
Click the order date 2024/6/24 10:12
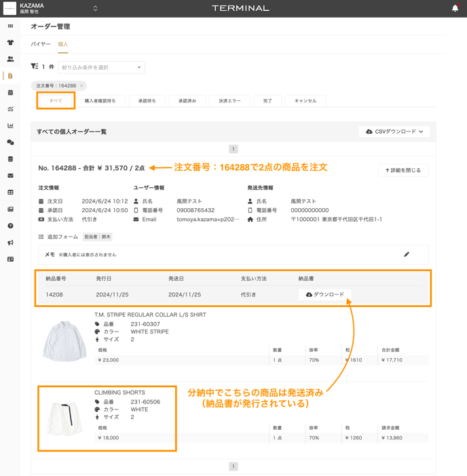pyautogui.click(x=105, y=201)
